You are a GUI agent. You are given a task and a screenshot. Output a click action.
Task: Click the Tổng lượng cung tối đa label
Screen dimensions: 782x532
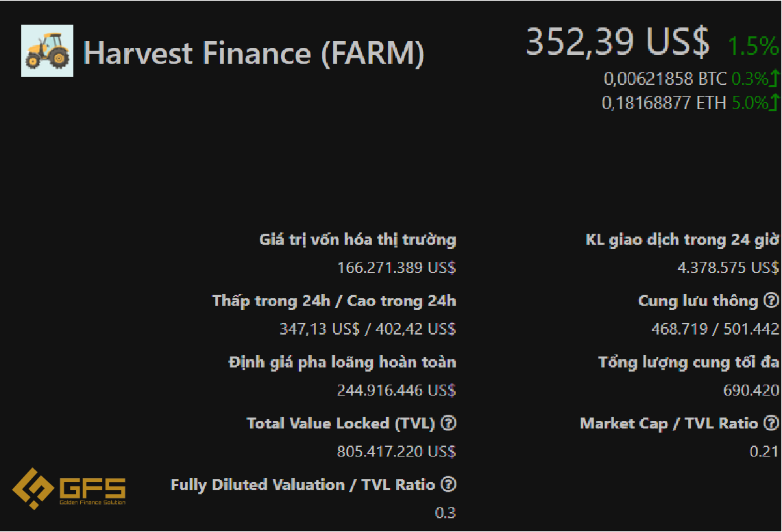coord(689,362)
